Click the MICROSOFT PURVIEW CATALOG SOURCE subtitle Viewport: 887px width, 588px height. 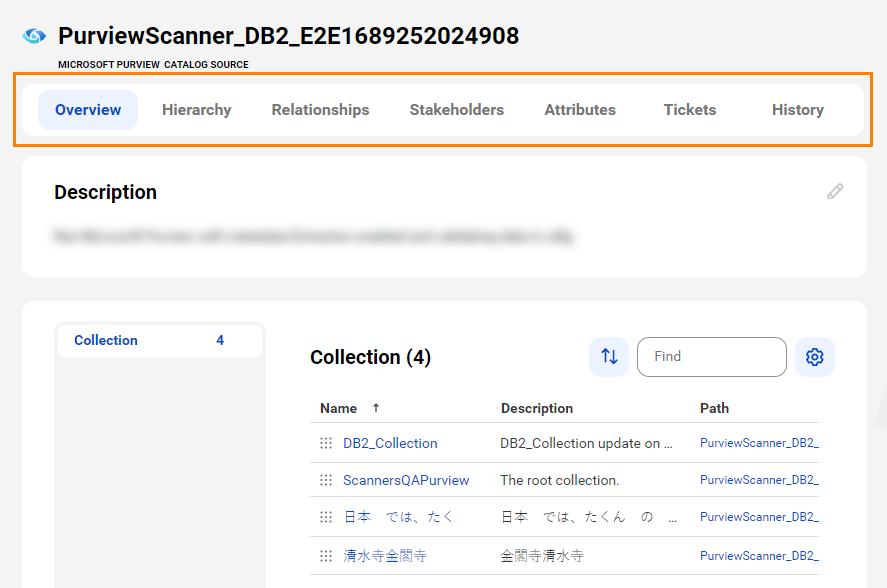click(x=153, y=65)
